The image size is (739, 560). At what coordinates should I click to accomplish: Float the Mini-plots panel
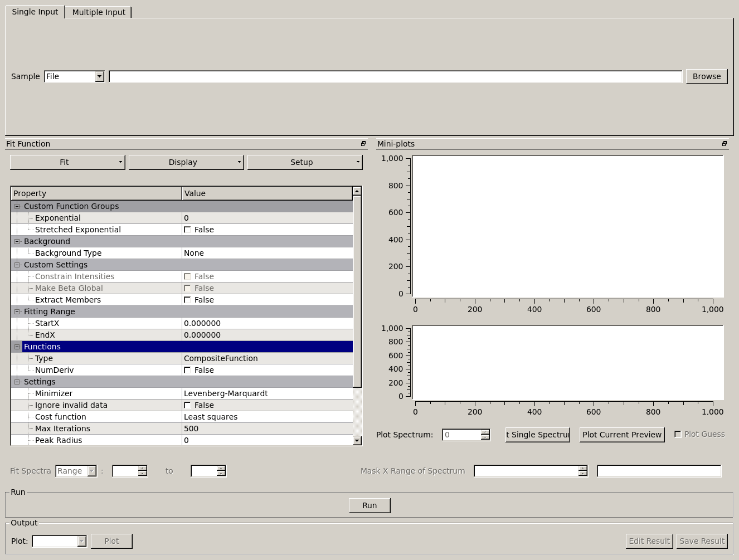coord(725,144)
